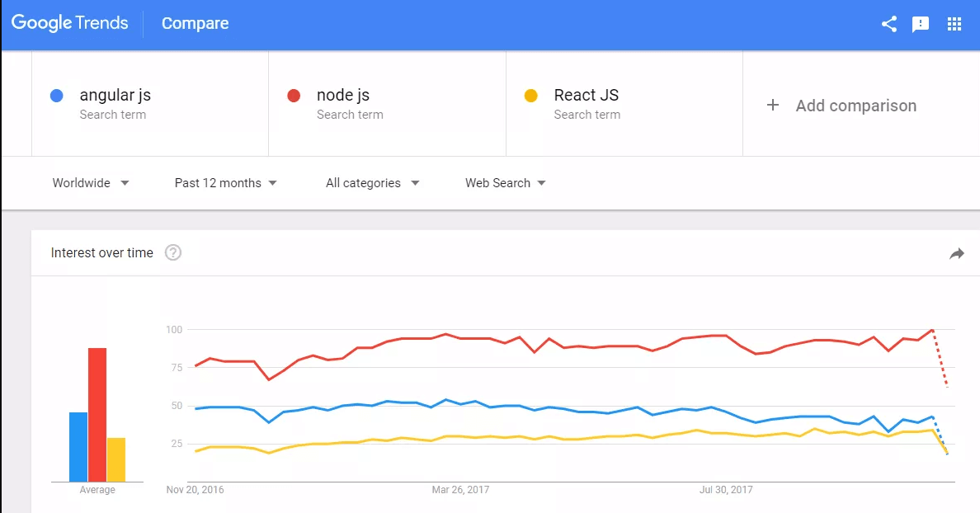Click the yellow dot for React JS
Viewport: 980px width, 513px height.
(x=530, y=96)
